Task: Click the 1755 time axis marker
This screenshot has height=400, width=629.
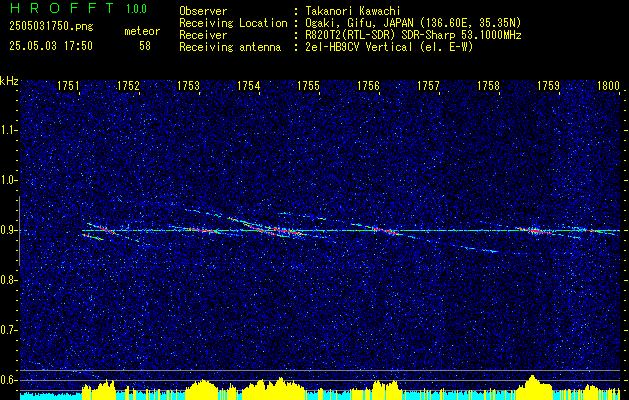Action: (308, 86)
